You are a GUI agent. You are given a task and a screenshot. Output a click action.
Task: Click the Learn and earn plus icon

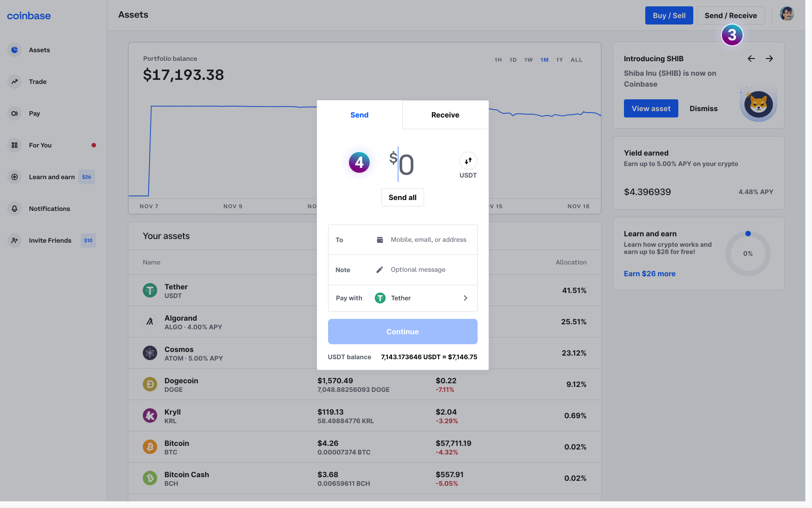coord(14,177)
